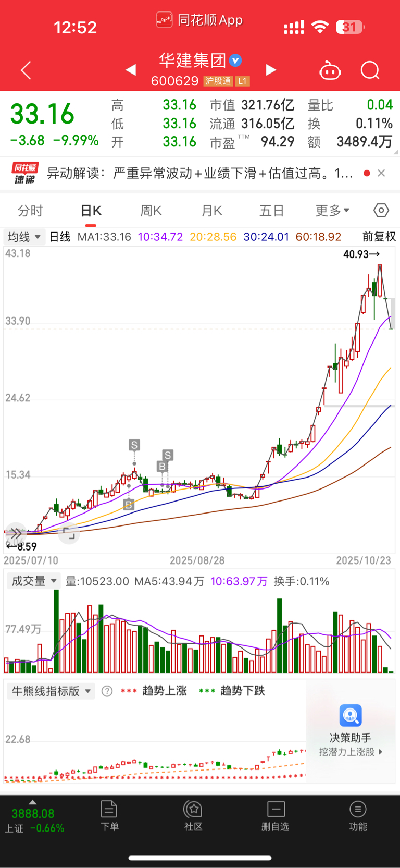Tap the 上证 index 3888.08
Screen dimensions: 400x868
click(33, 814)
